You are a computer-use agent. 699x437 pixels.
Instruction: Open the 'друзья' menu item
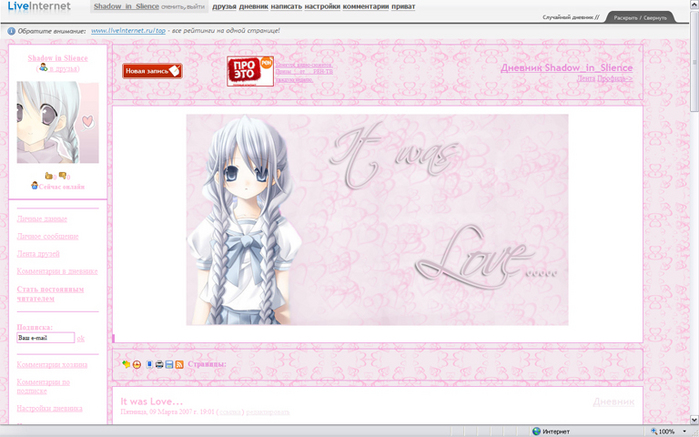pos(224,7)
